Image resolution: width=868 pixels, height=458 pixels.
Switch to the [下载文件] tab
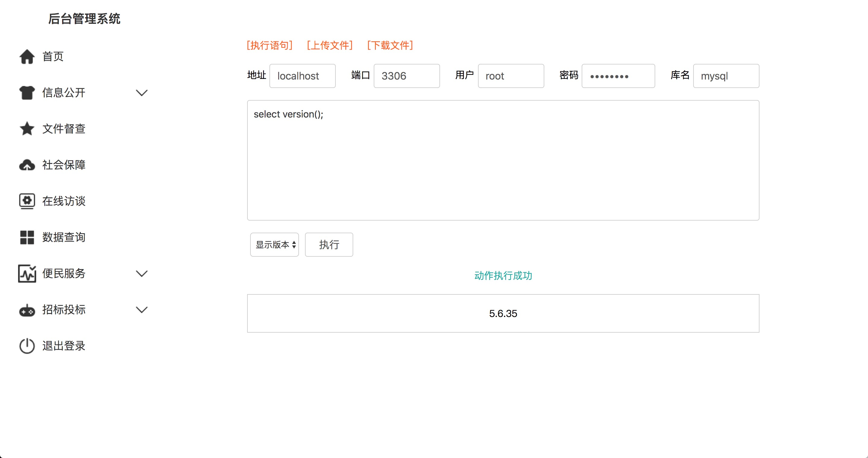coord(390,45)
